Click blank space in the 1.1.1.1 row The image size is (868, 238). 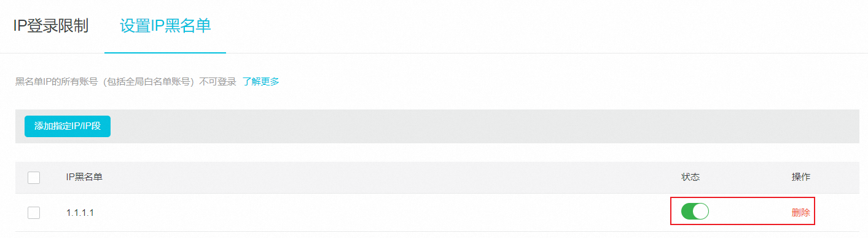[x=381, y=213]
